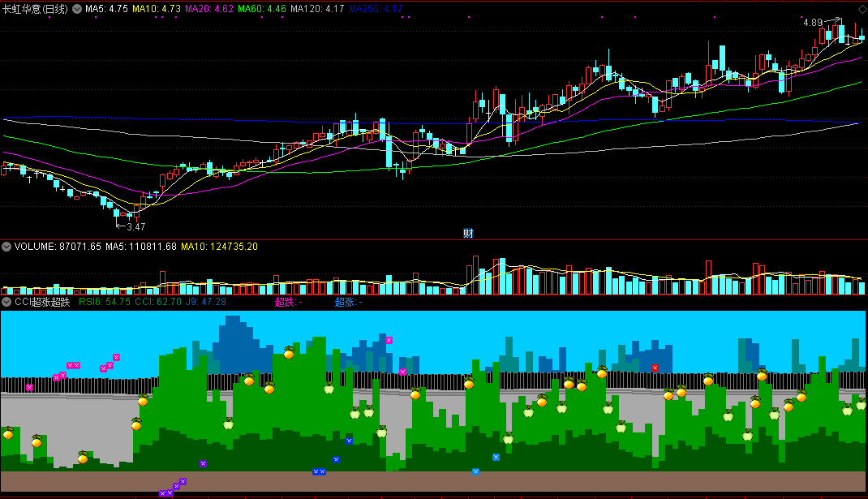868x499 pixels.
Task: Select the MA60: 4.46 label
Action: [x=262, y=9]
